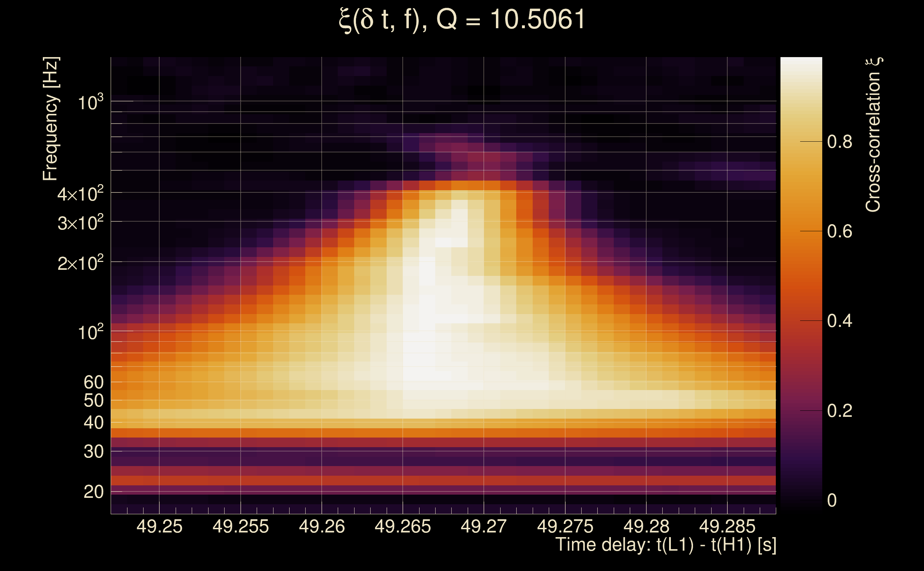Screen dimensions: 924x571
Task: Click the 60 Hz tick label on the y-axis
Action: click(93, 382)
